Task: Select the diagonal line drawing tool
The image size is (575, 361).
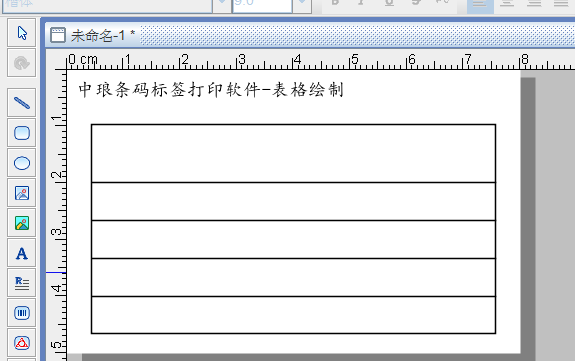Action: 22,103
